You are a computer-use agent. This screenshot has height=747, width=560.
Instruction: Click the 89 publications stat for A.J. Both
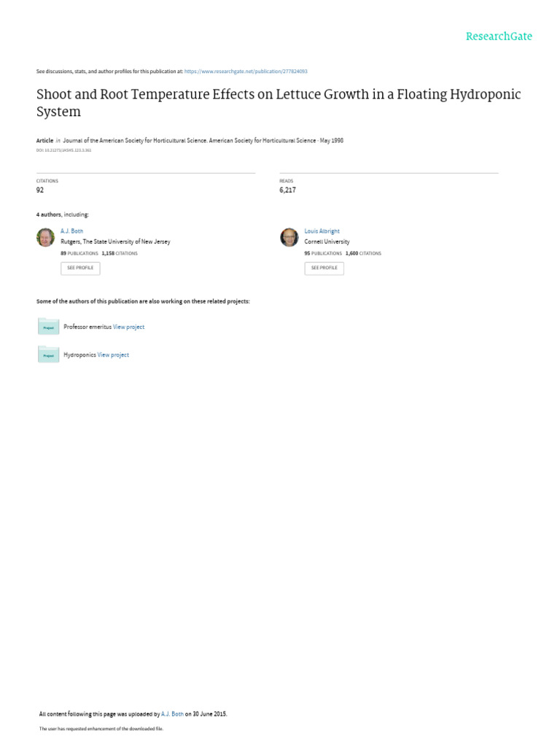79,253
